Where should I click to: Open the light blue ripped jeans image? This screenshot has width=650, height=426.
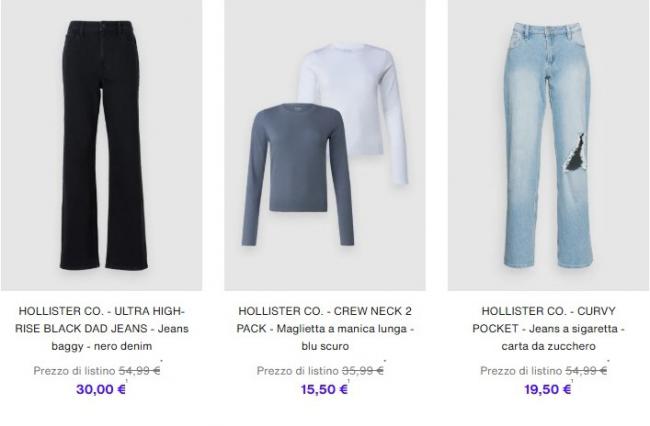click(x=548, y=145)
